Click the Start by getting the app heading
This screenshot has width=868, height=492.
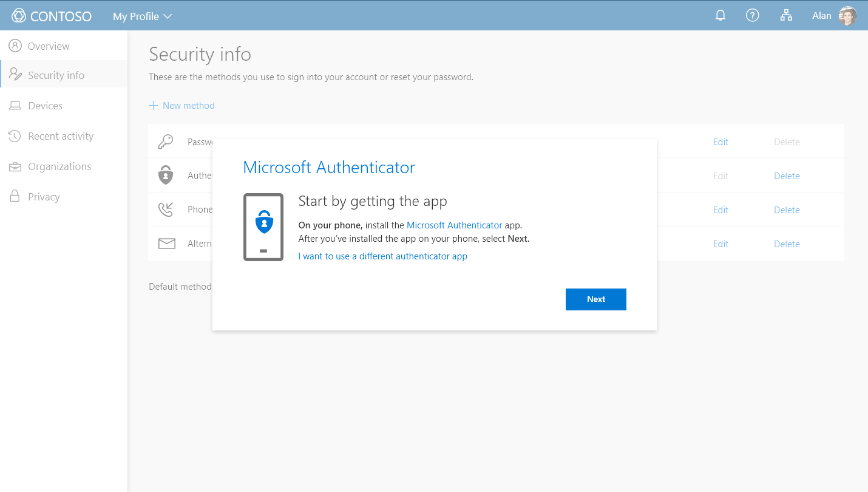tap(373, 201)
